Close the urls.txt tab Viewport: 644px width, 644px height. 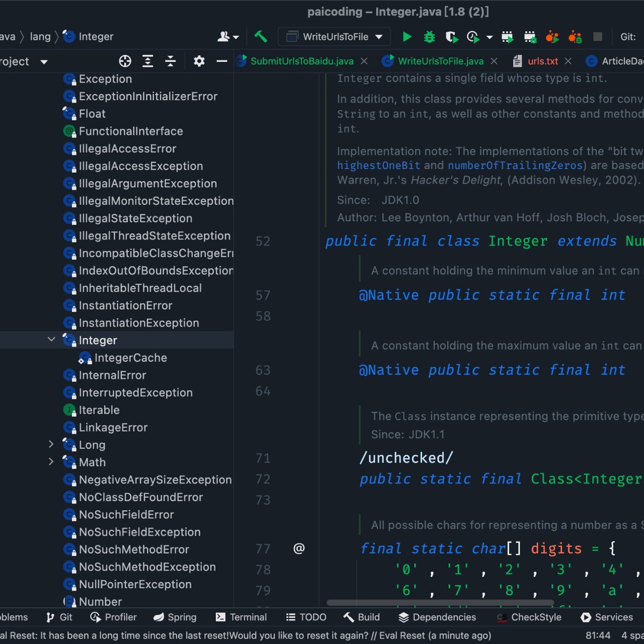coord(568,61)
